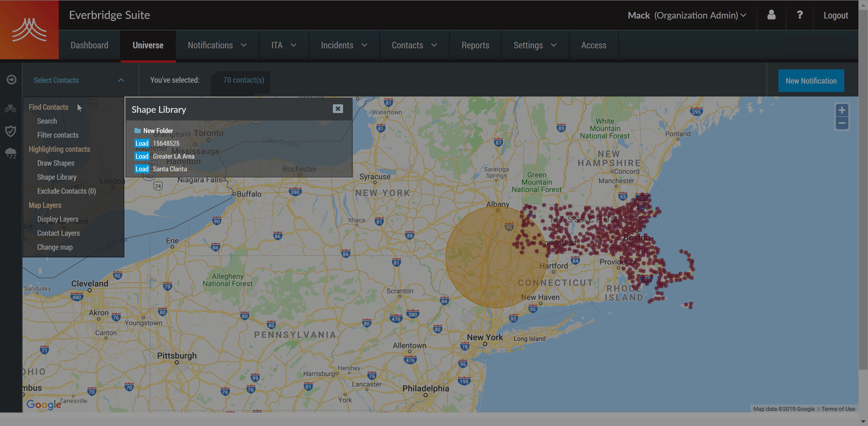Image resolution: width=868 pixels, height=426 pixels.
Task: Click the user profile icon in header
Action: pyautogui.click(x=771, y=15)
